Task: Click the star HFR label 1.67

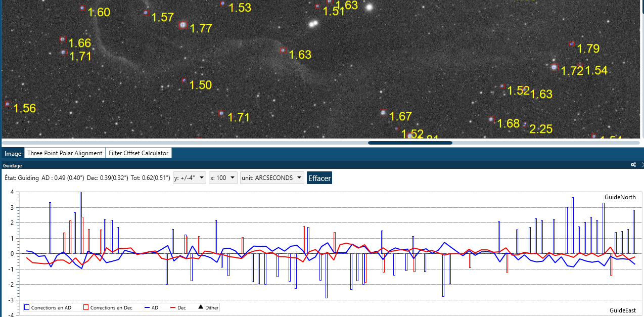Action: [x=401, y=117]
